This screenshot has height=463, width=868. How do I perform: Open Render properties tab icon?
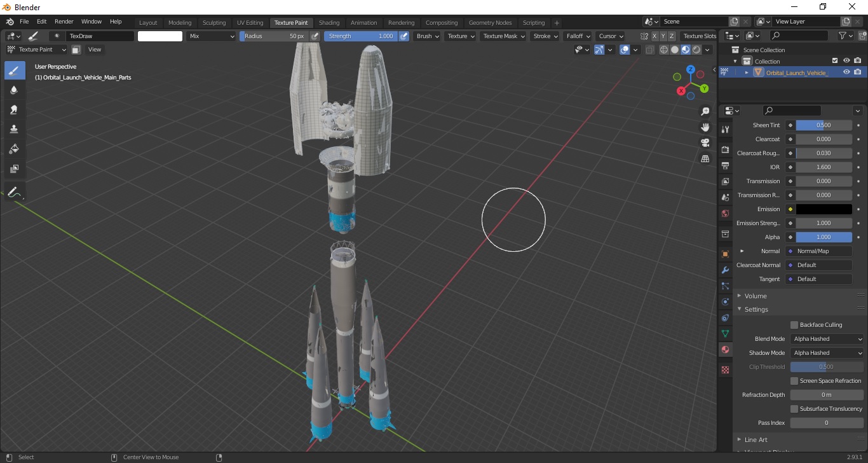point(725,150)
